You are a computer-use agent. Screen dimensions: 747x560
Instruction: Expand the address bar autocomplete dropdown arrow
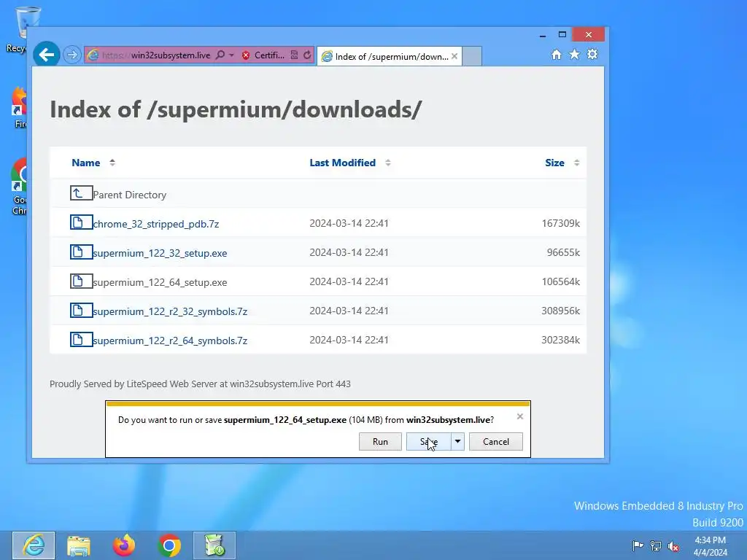pyautogui.click(x=231, y=55)
